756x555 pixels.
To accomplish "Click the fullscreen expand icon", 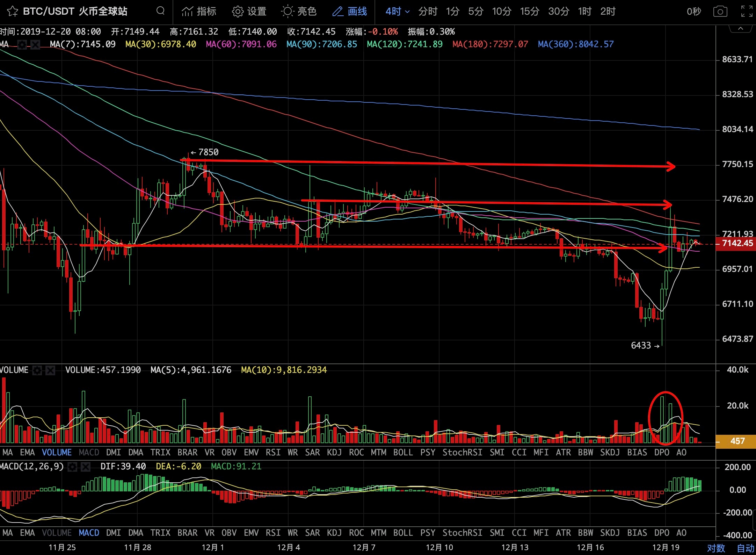I will point(747,12).
